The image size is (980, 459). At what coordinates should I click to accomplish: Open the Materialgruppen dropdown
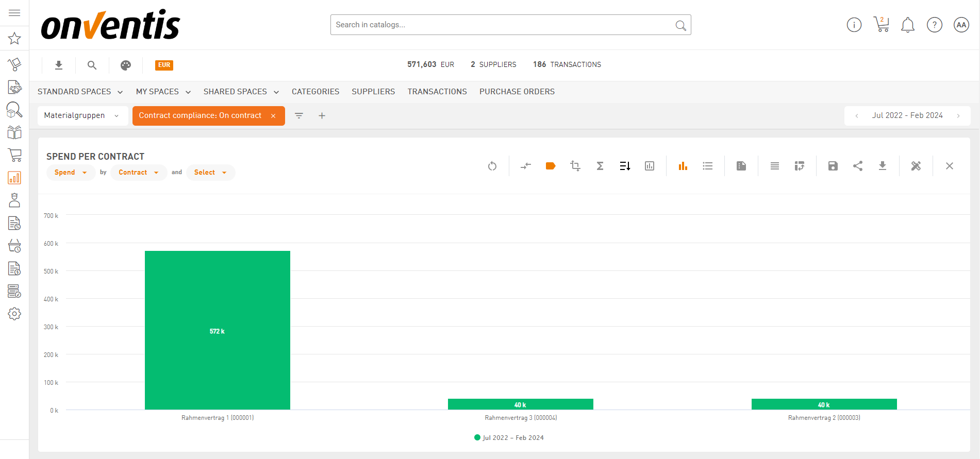(x=82, y=115)
